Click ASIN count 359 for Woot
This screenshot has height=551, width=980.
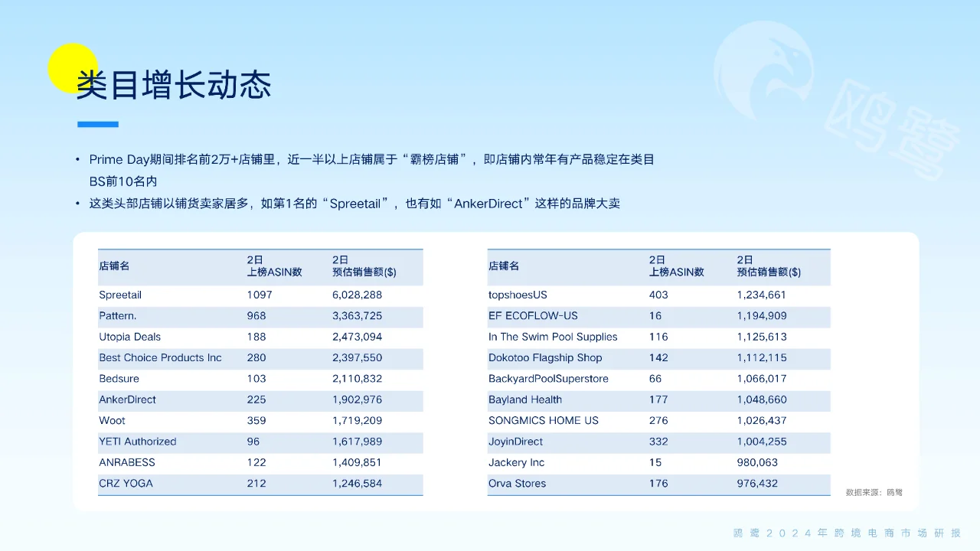[256, 420]
